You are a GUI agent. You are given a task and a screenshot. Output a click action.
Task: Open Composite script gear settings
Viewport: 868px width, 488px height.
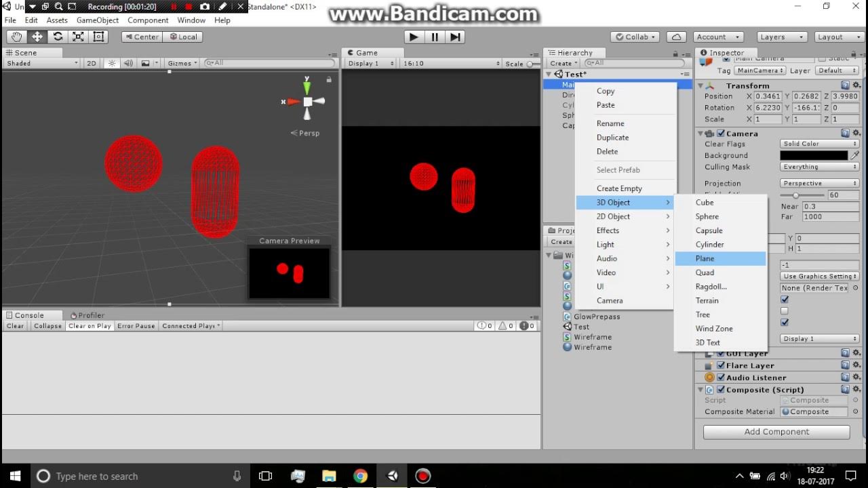856,390
